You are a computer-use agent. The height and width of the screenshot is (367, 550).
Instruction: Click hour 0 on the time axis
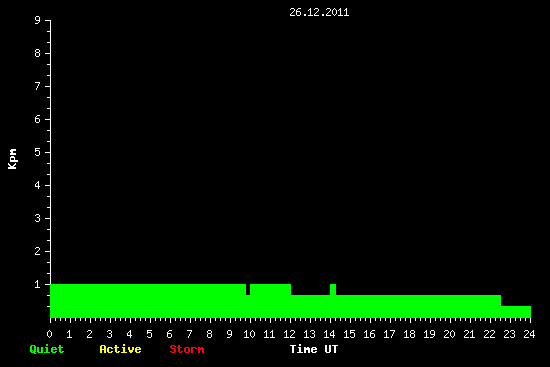click(x=49, y=334)
